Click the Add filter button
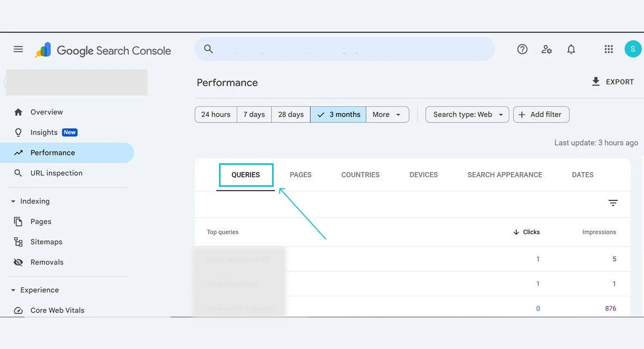 (541, 114)
